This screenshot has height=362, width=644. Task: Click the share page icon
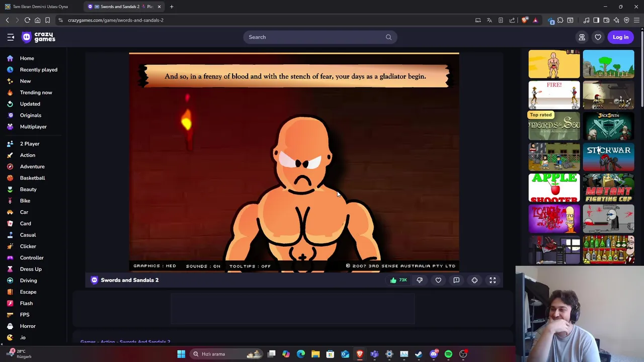point(512,20)
